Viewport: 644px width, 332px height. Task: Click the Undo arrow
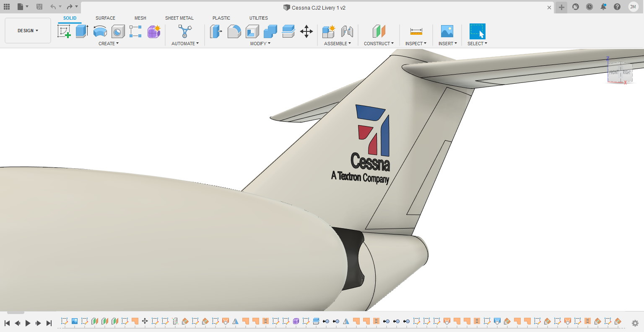(x=53, y=7)
